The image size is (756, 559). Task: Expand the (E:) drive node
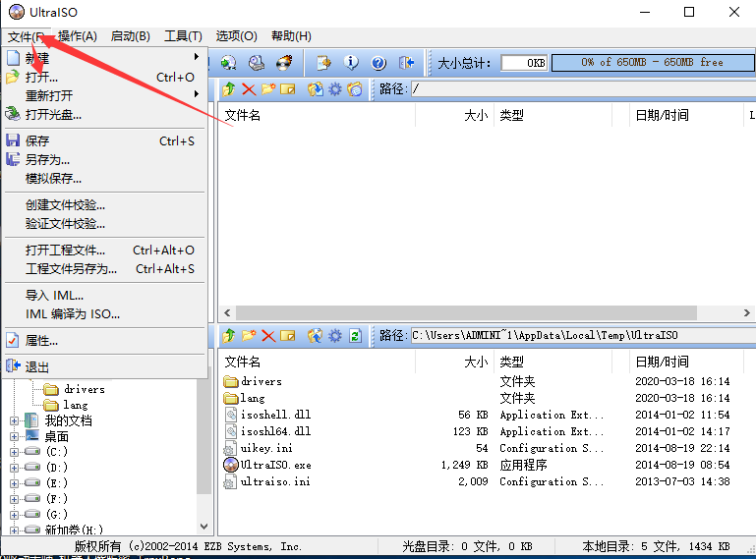click(x=14, y=483)
